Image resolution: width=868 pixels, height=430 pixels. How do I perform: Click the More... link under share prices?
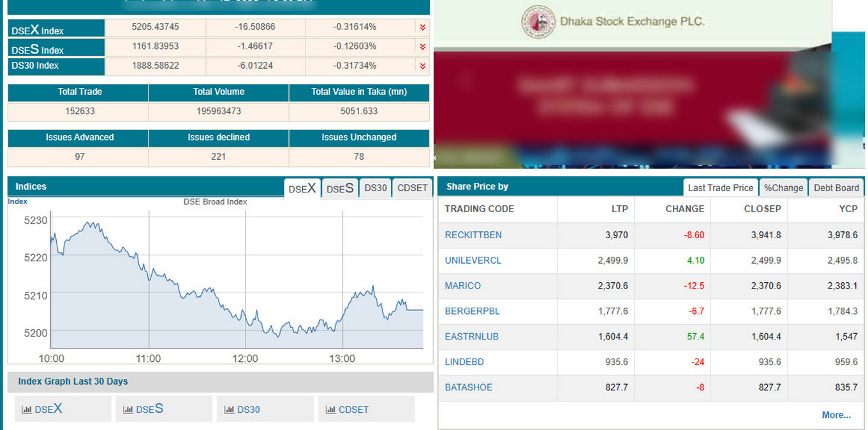[836, 415]
